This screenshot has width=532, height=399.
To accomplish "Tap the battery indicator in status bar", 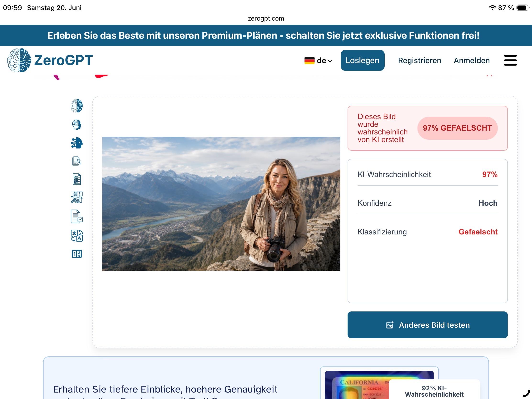I will click(x=523, y=8).
